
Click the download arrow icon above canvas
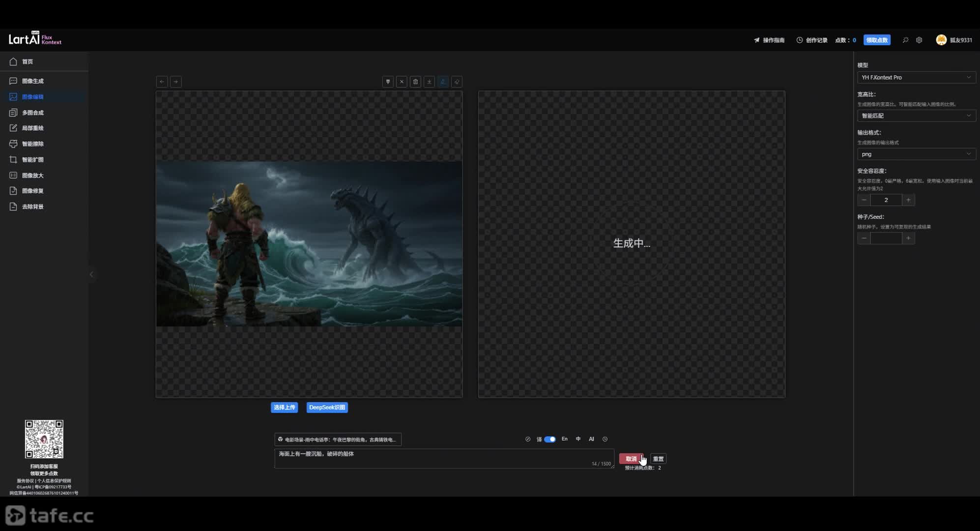[x=429, y=82]
